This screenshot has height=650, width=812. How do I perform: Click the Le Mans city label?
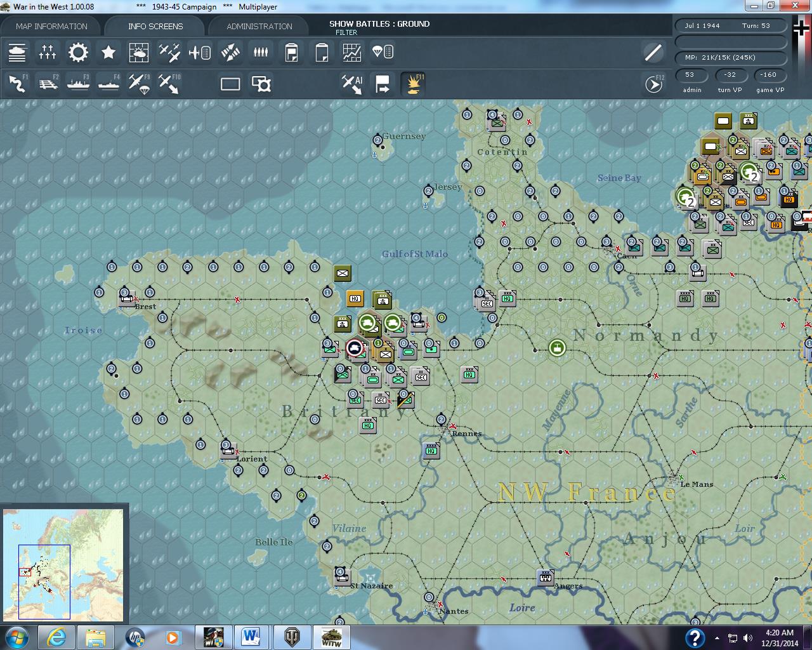click(x=697, y=484)
